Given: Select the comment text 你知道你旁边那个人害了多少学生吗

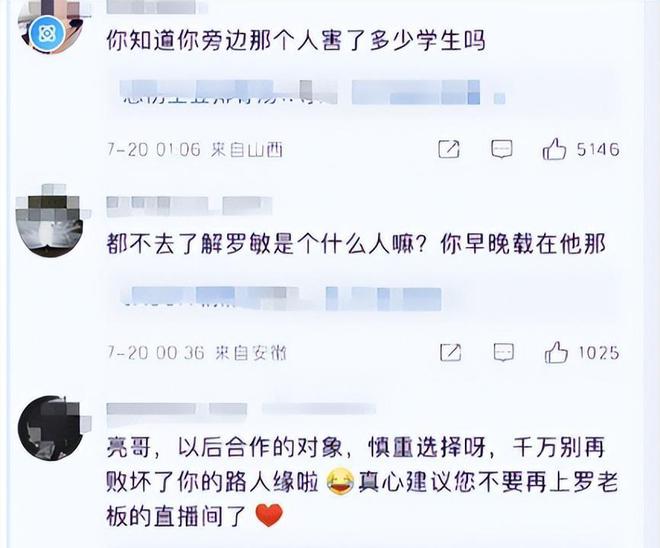Looking at the screenshot, I should point(296,41).
